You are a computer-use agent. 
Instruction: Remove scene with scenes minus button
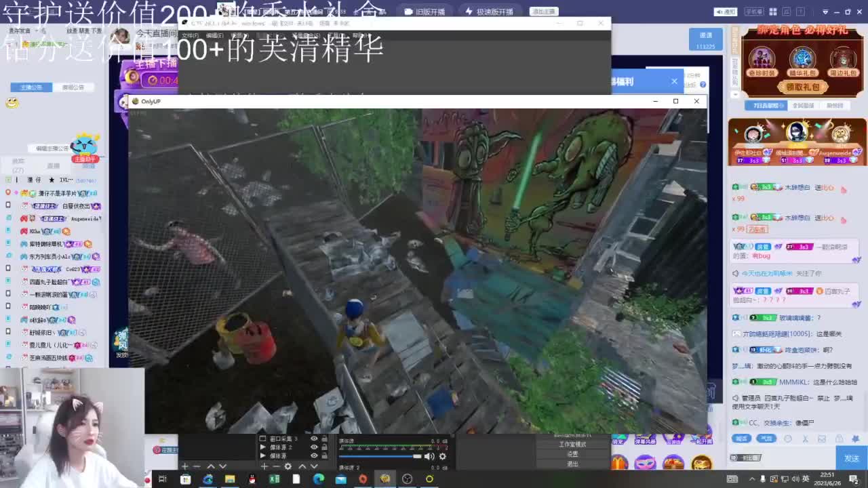197,466
